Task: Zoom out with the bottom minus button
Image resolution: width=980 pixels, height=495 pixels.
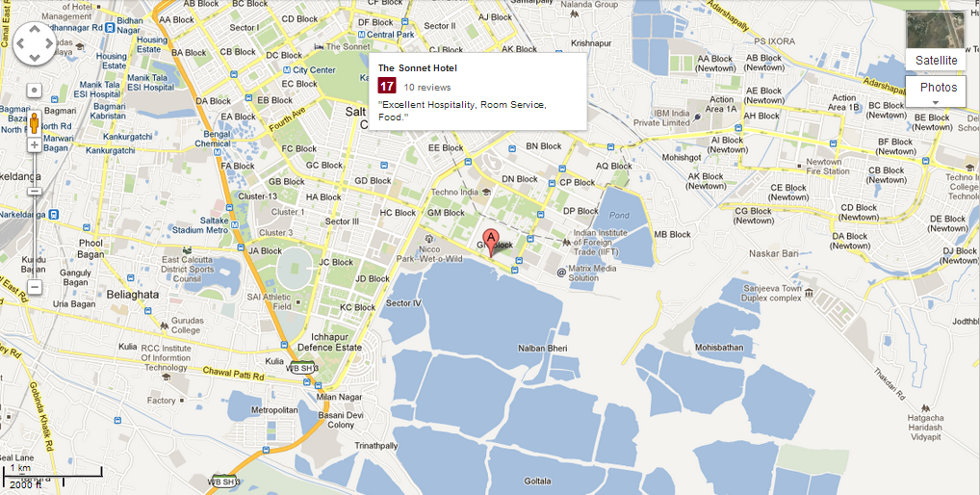Action: (35, 287)
